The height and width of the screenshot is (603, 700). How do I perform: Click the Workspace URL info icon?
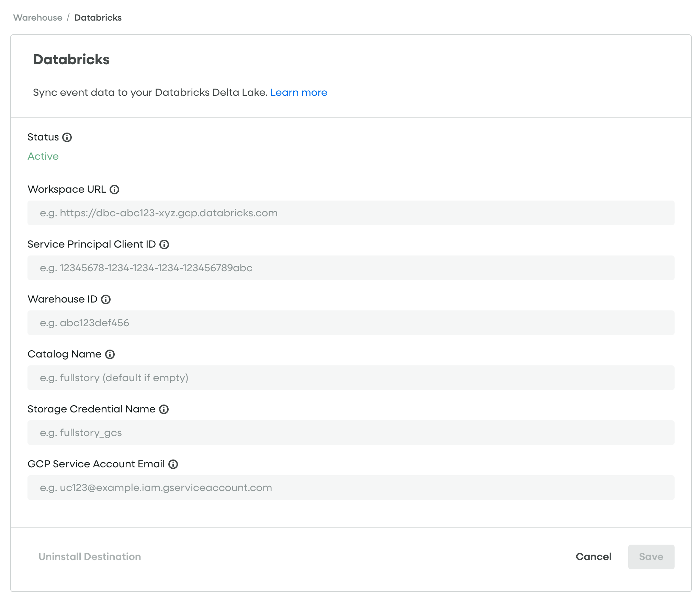pos(114,190)
